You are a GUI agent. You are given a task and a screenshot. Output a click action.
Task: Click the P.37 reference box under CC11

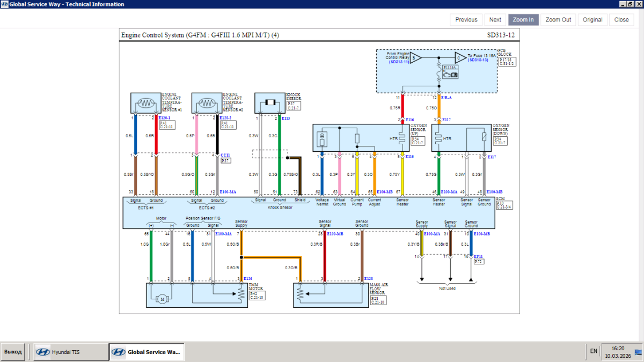[x=225, y=160]
